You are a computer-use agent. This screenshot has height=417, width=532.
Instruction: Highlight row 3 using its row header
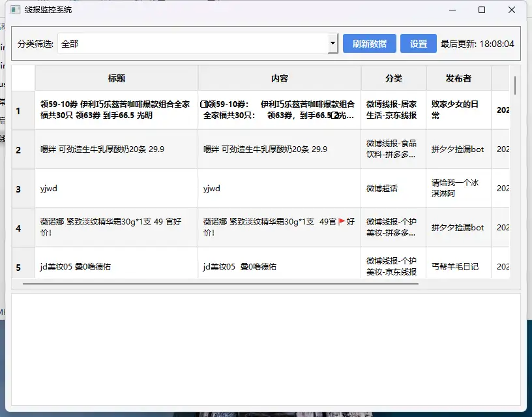click(18, 189)
